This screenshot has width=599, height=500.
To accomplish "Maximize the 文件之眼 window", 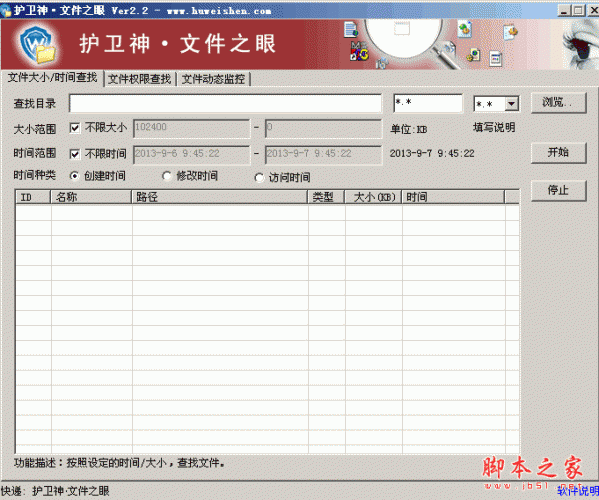I will (x=578, y=10).
